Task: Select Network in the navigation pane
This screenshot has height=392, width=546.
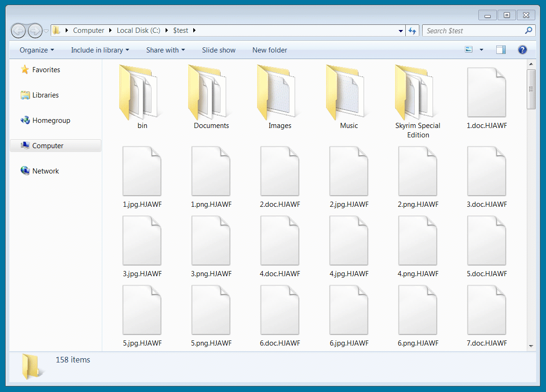Action: (40, 171)
